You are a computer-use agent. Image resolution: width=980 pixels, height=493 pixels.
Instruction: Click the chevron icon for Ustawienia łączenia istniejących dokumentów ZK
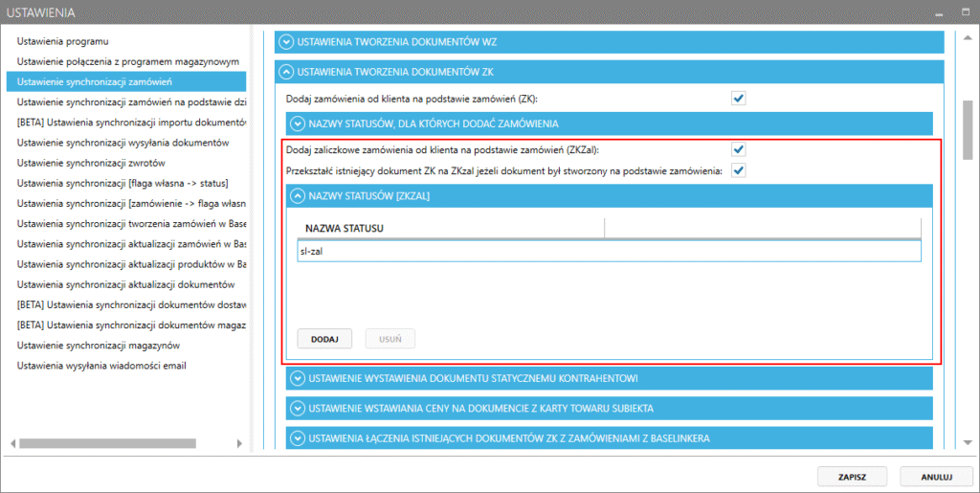(296, 438)
